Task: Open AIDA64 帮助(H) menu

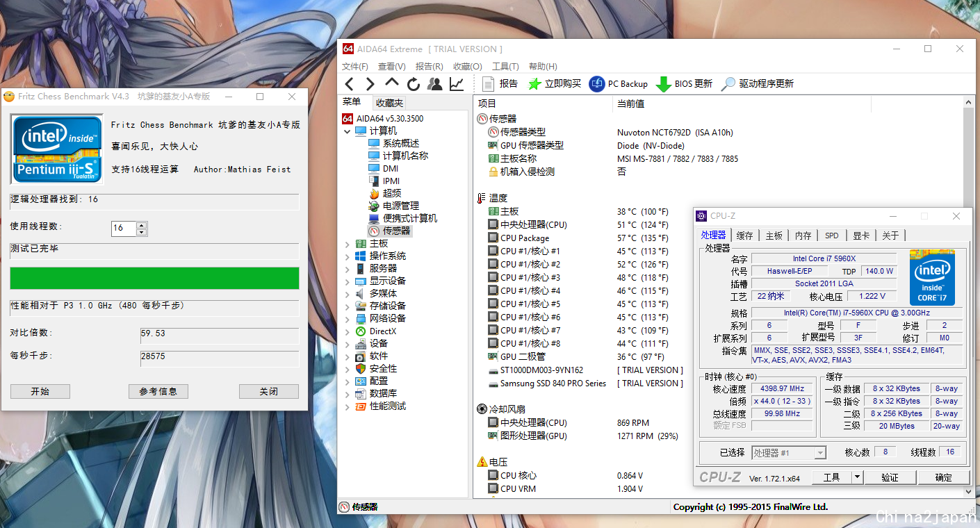Action: pyautogui.click(x=543, y=67)
